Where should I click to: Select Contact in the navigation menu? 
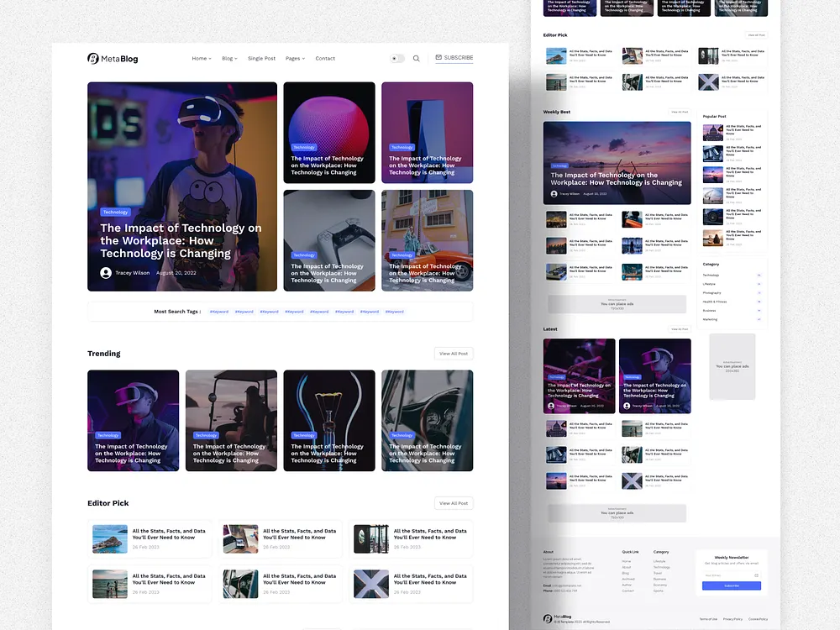[325, 58]
